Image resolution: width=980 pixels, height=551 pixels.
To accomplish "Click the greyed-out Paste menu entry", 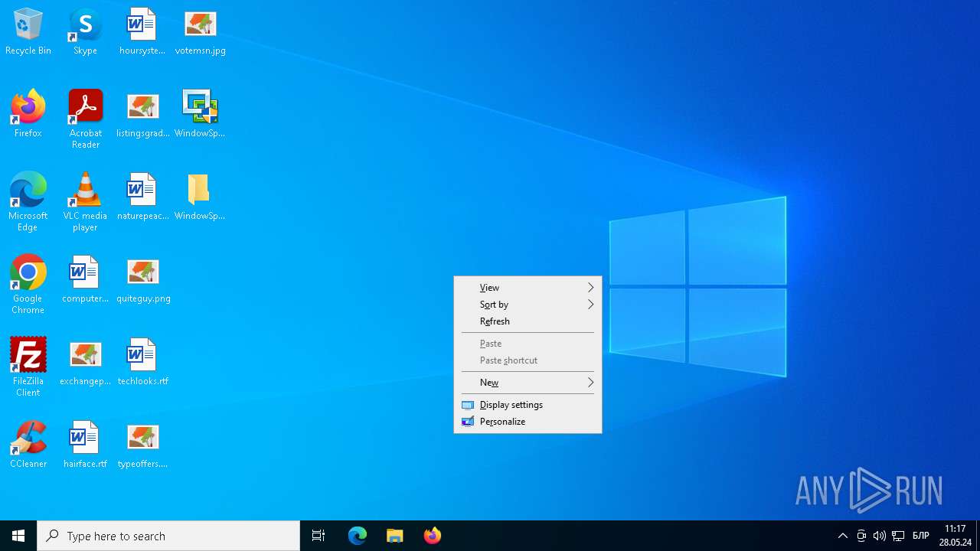I will point(528,344).
